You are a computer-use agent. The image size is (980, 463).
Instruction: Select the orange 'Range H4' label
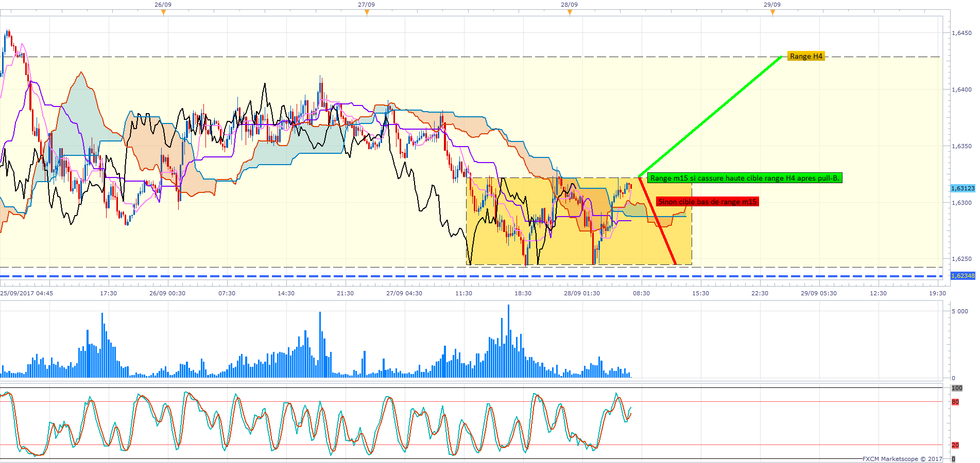[806, 56]
